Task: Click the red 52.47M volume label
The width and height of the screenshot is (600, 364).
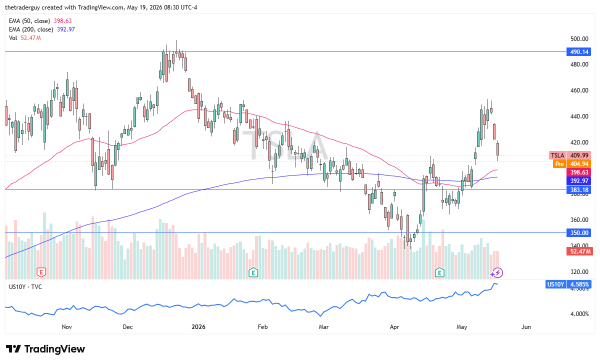Action: tap(579, 251)
